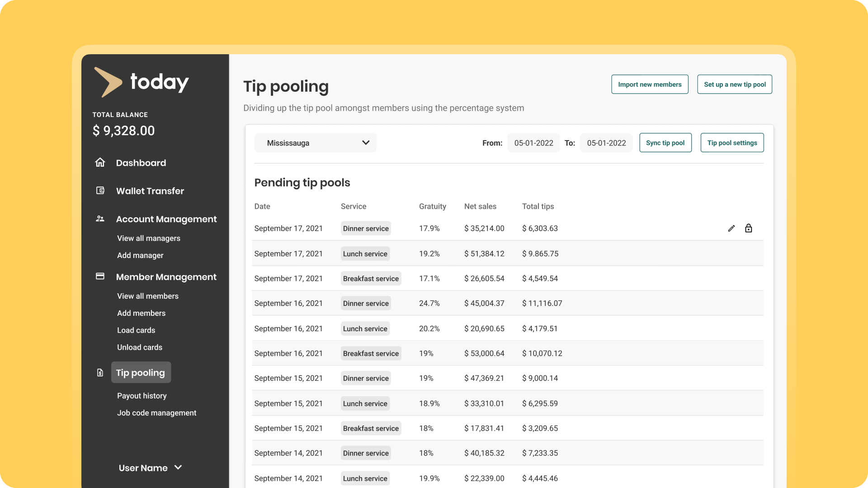Click Set up a new tip pool
This screenshot has width=868, height=488.
(x=734, y=84)
